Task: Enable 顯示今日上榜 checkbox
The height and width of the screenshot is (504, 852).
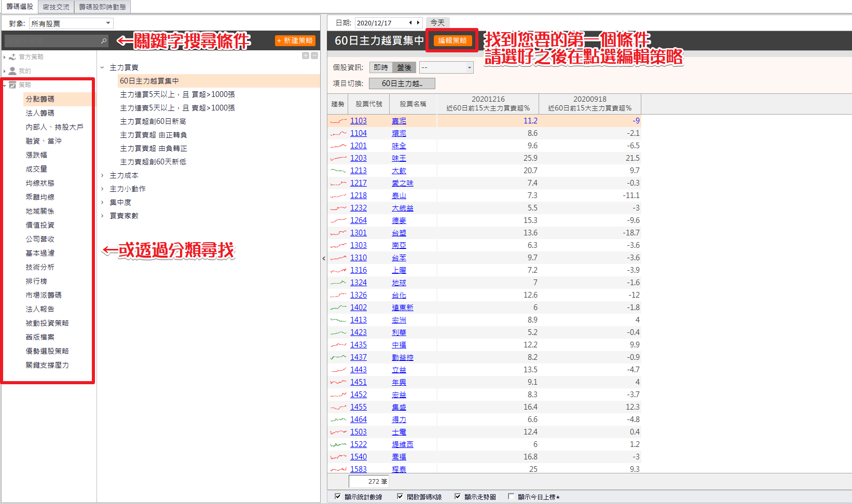Action: click(511, 497)
